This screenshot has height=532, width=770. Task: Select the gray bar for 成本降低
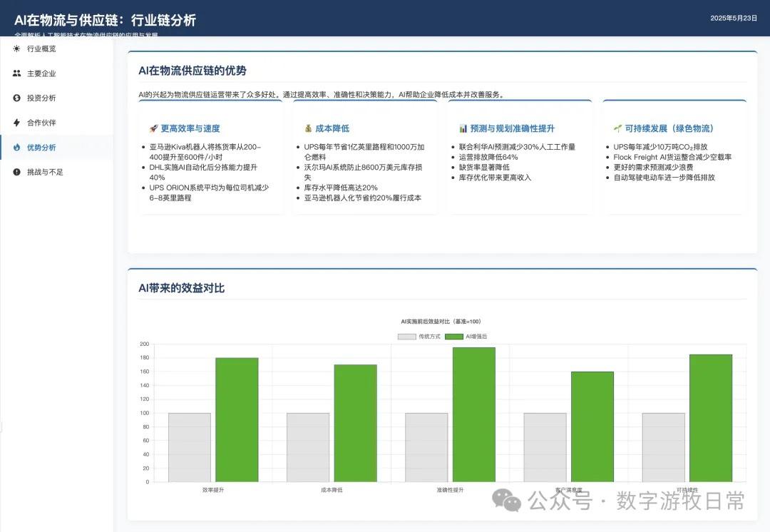(x=308, y=447)
